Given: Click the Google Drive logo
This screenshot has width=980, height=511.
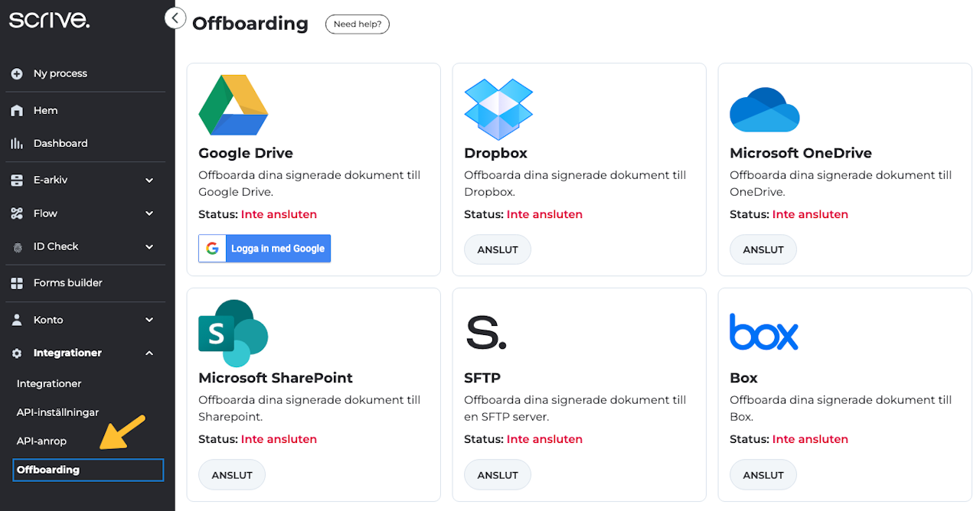Looking at the screenshot, I should (234, 105).
